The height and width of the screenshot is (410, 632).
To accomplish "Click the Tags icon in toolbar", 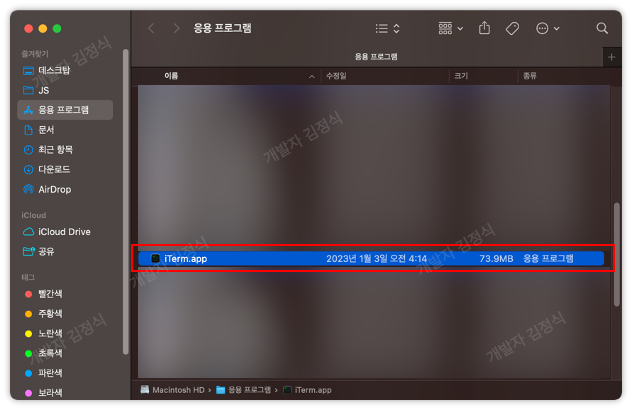I will (512, 28).
